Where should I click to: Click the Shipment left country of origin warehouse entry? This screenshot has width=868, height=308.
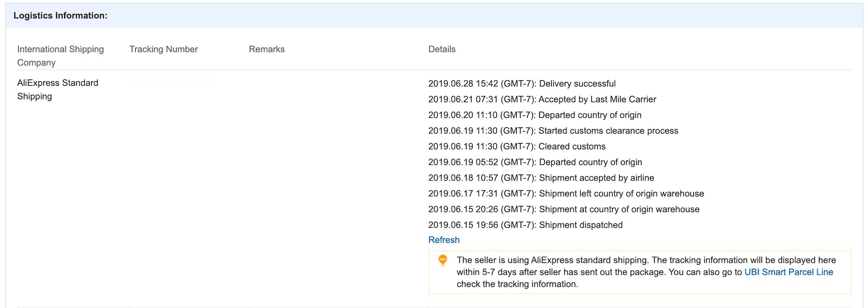(566, 194)
